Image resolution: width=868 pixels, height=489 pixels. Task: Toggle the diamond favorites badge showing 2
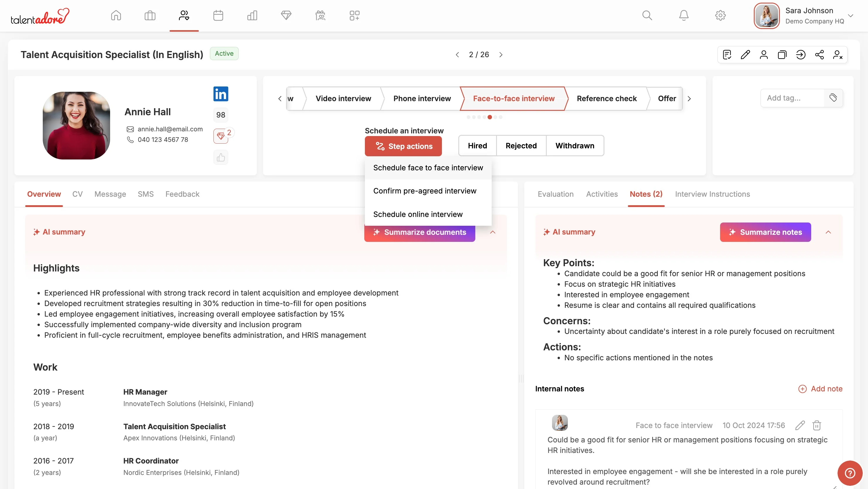pos(221,136)
